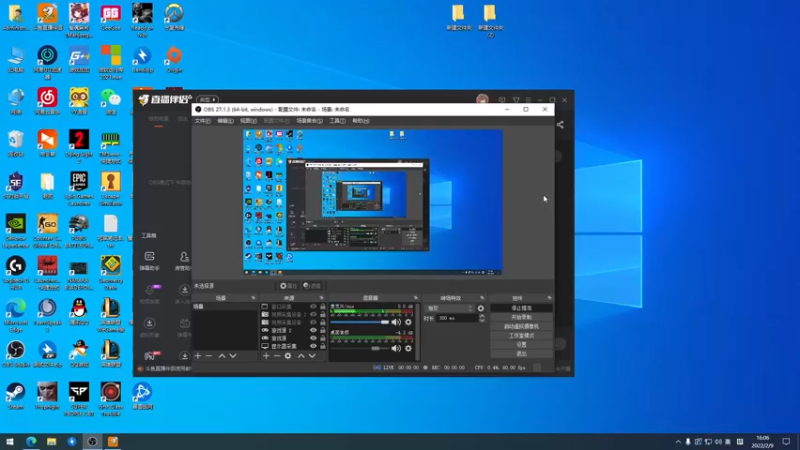Open 工具(T) menu in OBS
Screen dimensions: 800x450
(x=337, y=121)
